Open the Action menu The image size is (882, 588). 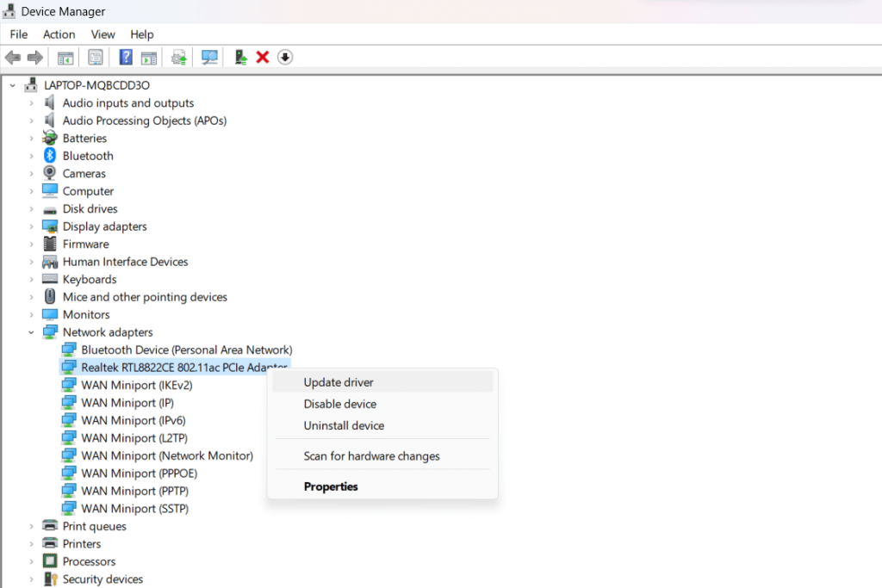coord(59,34)
